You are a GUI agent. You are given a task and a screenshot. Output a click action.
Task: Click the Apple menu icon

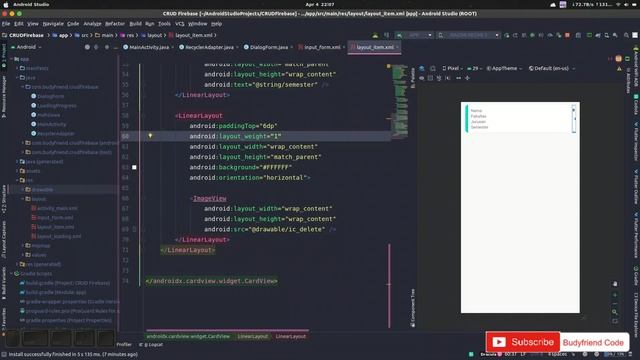[6, 4]
